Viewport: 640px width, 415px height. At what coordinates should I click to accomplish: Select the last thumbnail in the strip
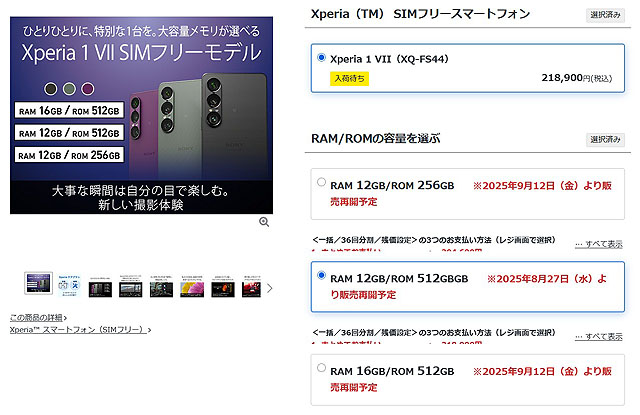coord(250,288)
